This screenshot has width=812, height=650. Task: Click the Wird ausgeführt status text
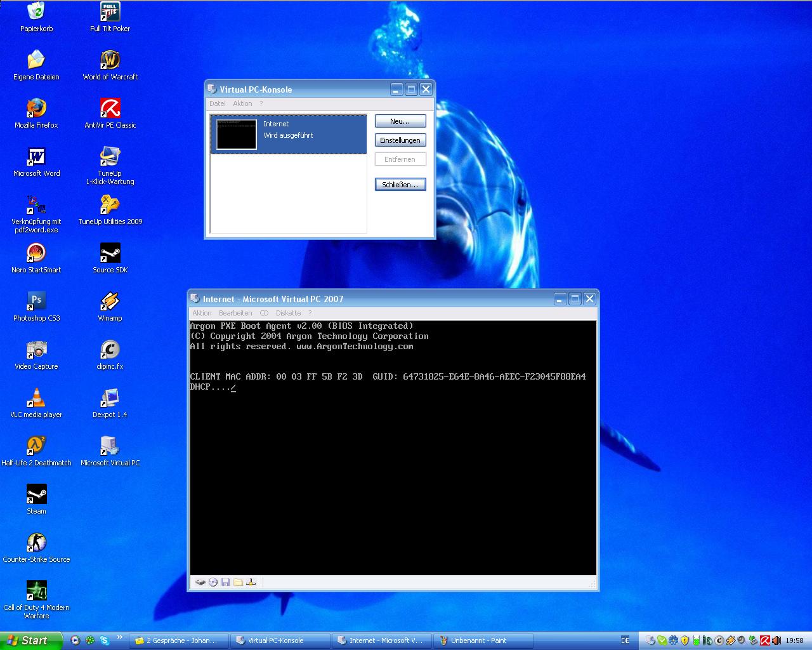coord(288,135)
